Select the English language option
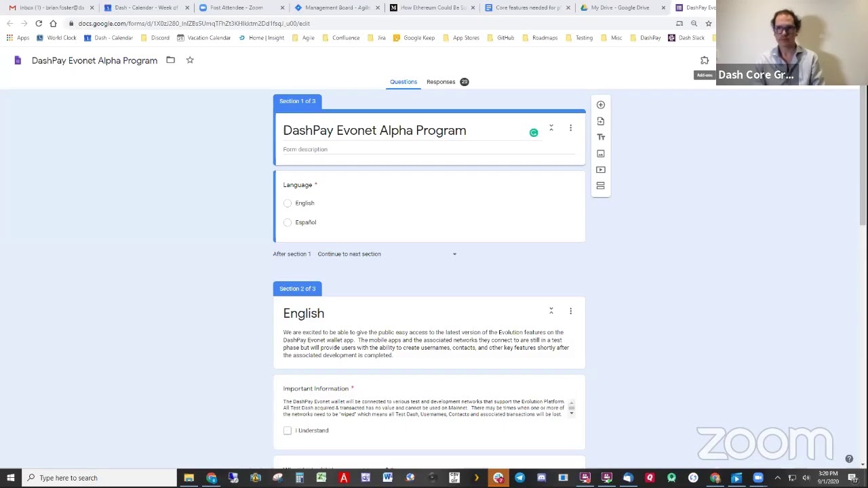The width and height of the screenshot is (868, 488). tap(288, 203)
